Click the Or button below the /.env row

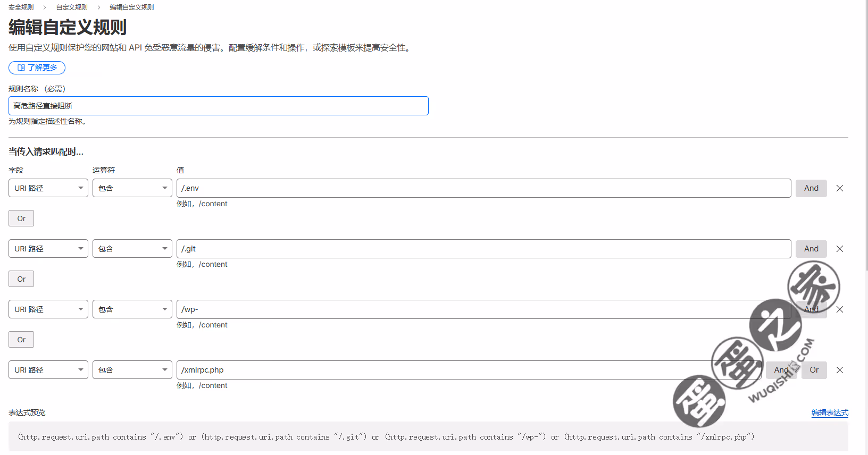pos(21,218)
